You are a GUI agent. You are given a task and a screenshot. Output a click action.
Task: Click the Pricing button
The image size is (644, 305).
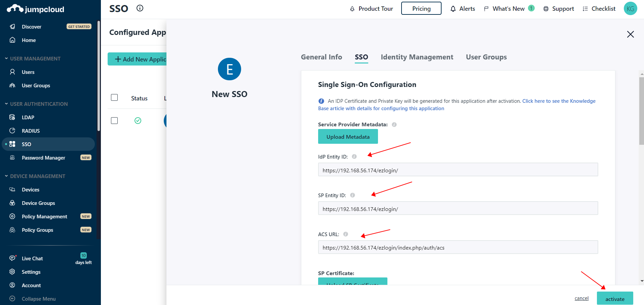click(421, 8)
